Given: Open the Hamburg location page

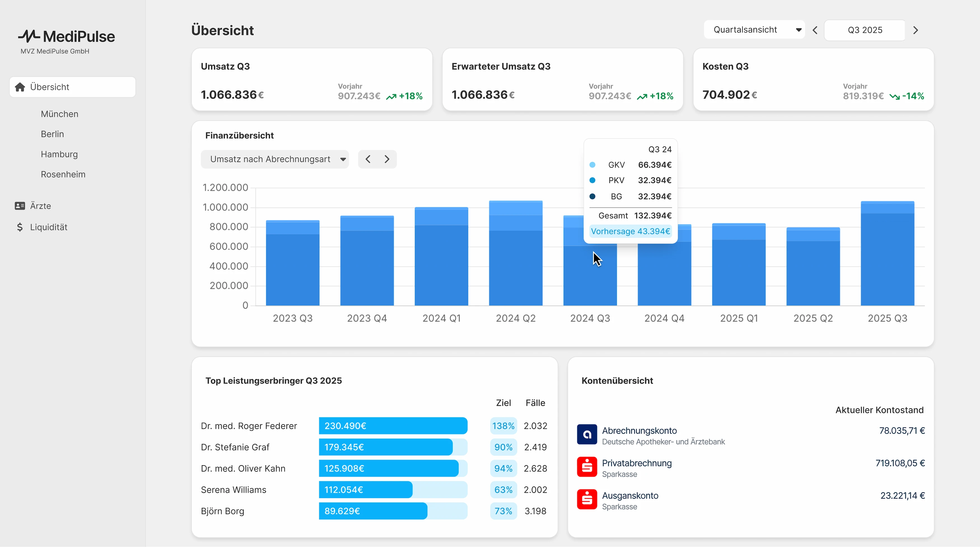Looking at the screenshot, I should 59,154.
